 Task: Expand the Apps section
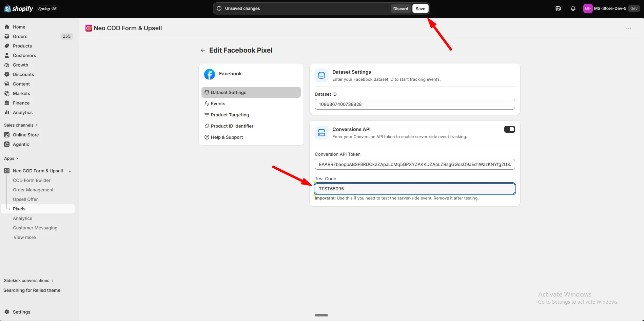[x=11, y=158]
